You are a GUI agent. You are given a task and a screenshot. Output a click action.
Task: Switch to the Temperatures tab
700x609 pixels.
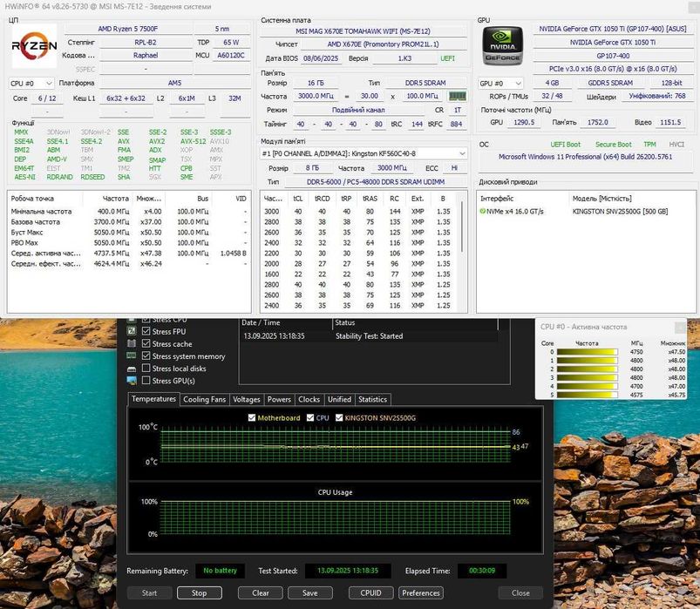pos(153,399)
